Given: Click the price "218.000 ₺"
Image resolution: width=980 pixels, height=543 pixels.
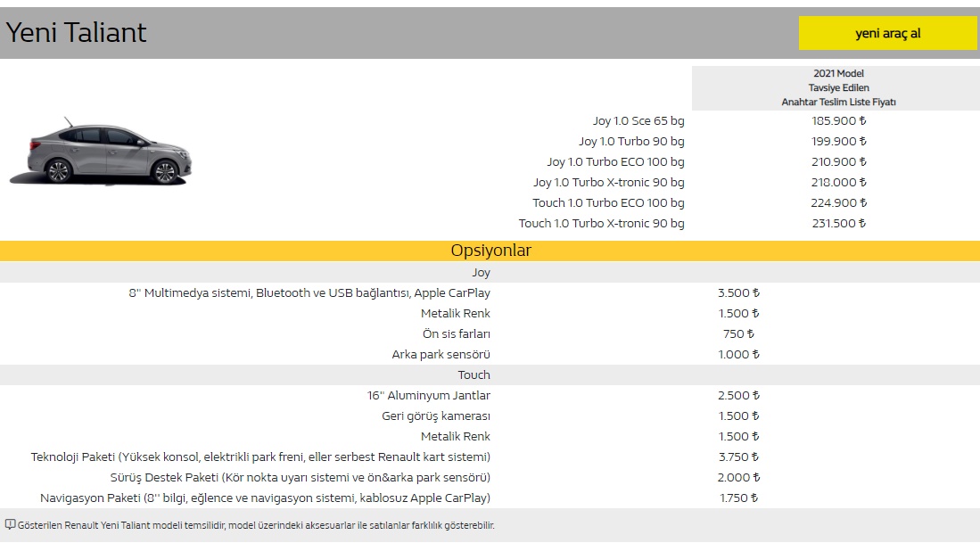Looking at the screenshot, I should [839, 183].
